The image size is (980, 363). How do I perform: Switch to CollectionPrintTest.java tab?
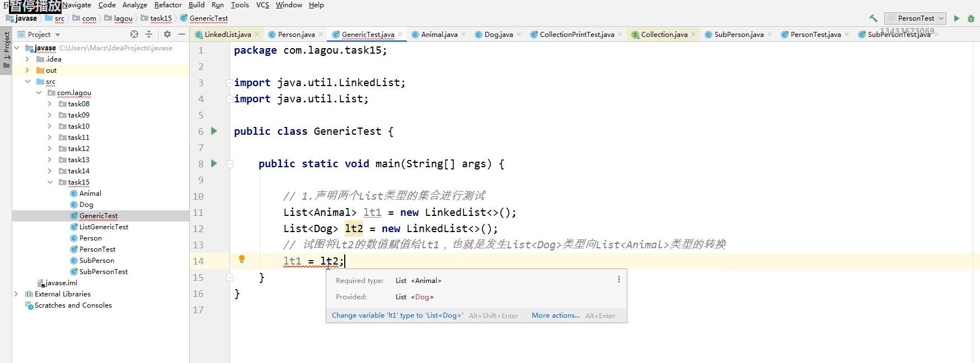coord(576,35)
